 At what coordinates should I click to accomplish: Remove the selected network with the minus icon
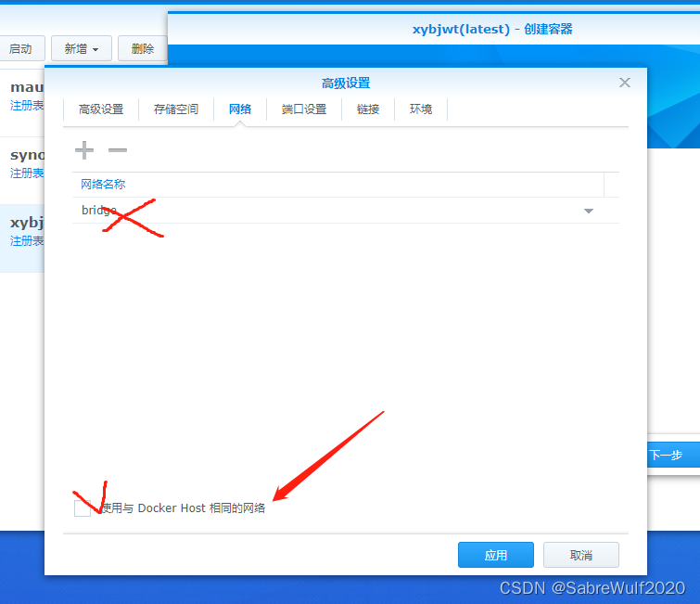(118, 150)
